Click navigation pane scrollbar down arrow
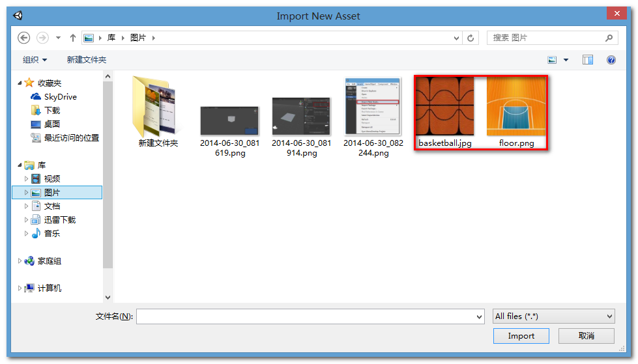 click(x=108, y=298)
